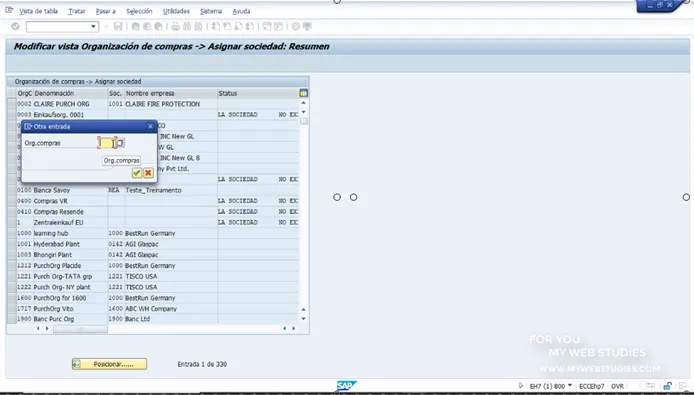Screen dimensions: 694x395
Task: Open the menu icon left of Vista de tabla
Action: pos(9,10)
